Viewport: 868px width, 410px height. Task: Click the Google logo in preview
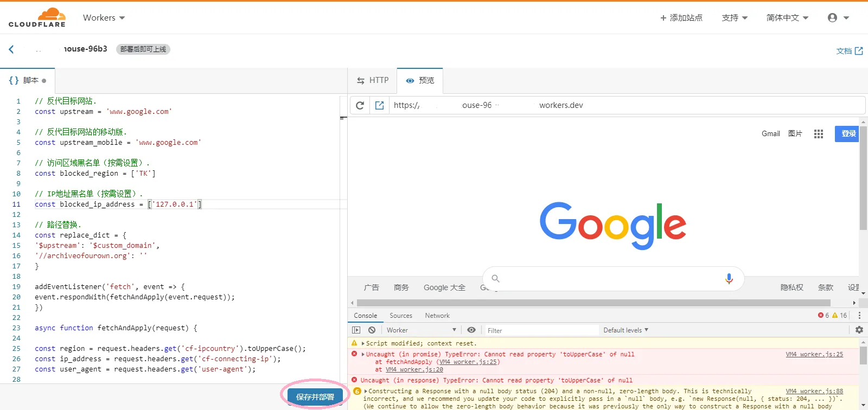click(613, 226)
